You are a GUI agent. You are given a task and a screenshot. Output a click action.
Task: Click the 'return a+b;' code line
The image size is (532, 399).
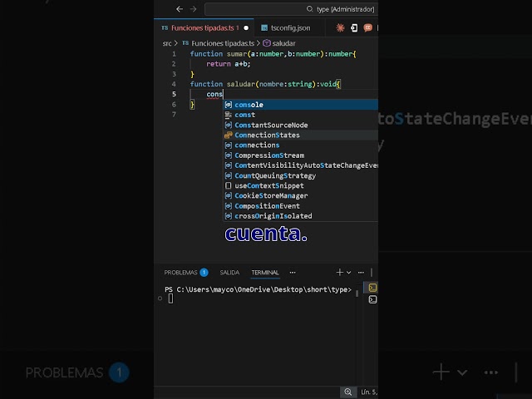point(229,64)
